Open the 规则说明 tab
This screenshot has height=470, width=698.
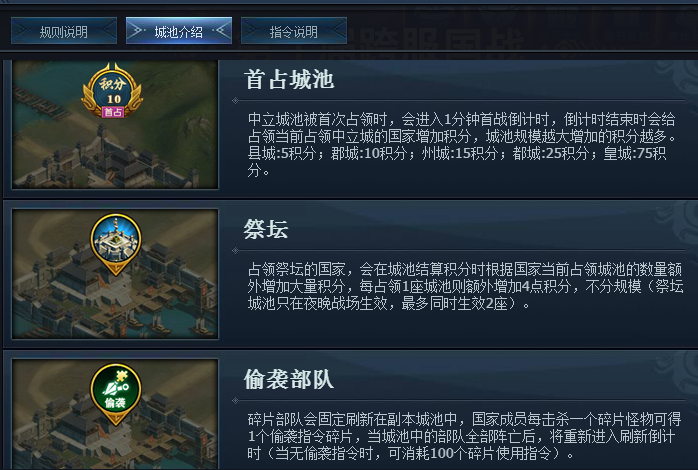[x=64, y=31]
